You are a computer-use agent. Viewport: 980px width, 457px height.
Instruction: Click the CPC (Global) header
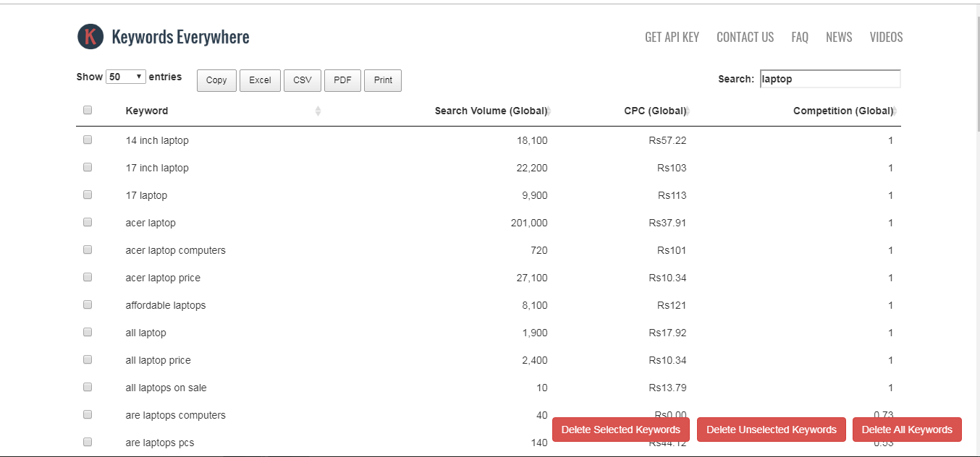(x=655, y=111)
